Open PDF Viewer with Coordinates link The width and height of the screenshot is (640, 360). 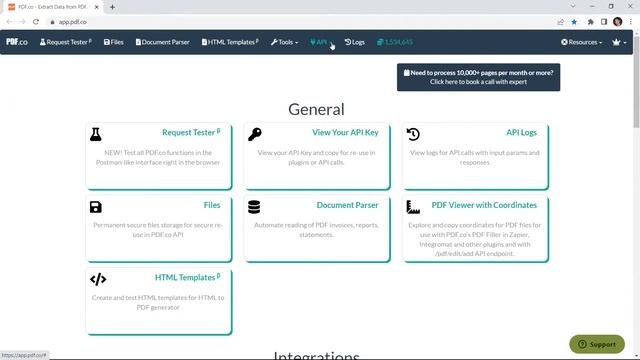(484, 205)
